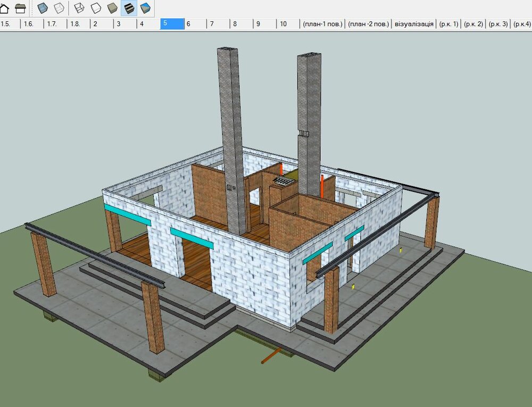The height and width of the screenshot is (407, 532).
Task: Select Monochrome face style
Action: point(145,8)
